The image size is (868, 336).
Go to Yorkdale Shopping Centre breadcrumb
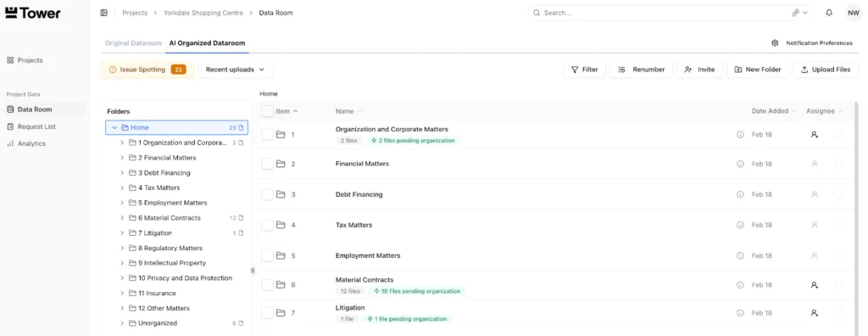[203, 13]
